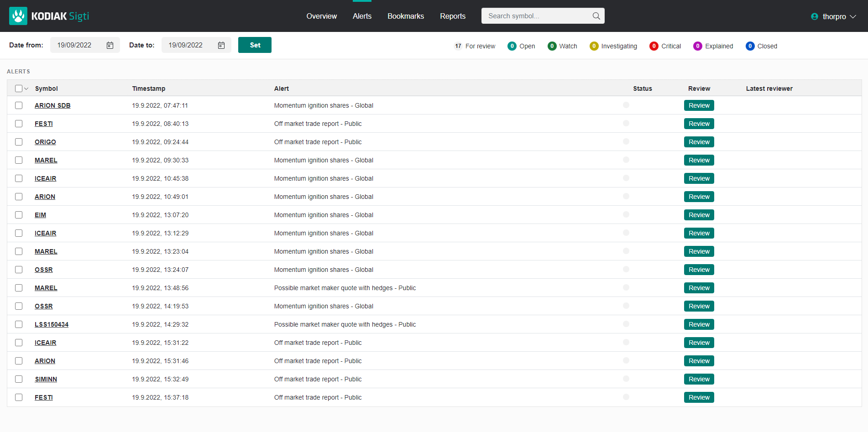Click the status dot for ORIGO alert

coord(626,141)
